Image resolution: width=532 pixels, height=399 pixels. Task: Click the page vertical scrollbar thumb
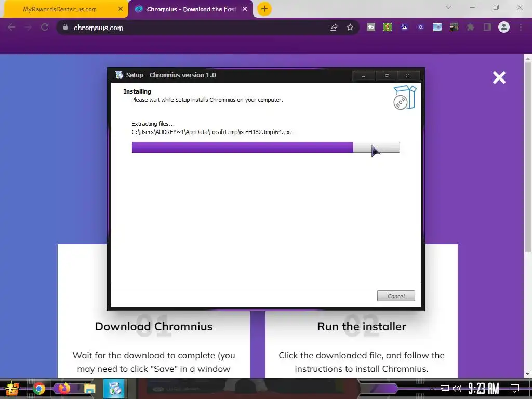(528, 158)
